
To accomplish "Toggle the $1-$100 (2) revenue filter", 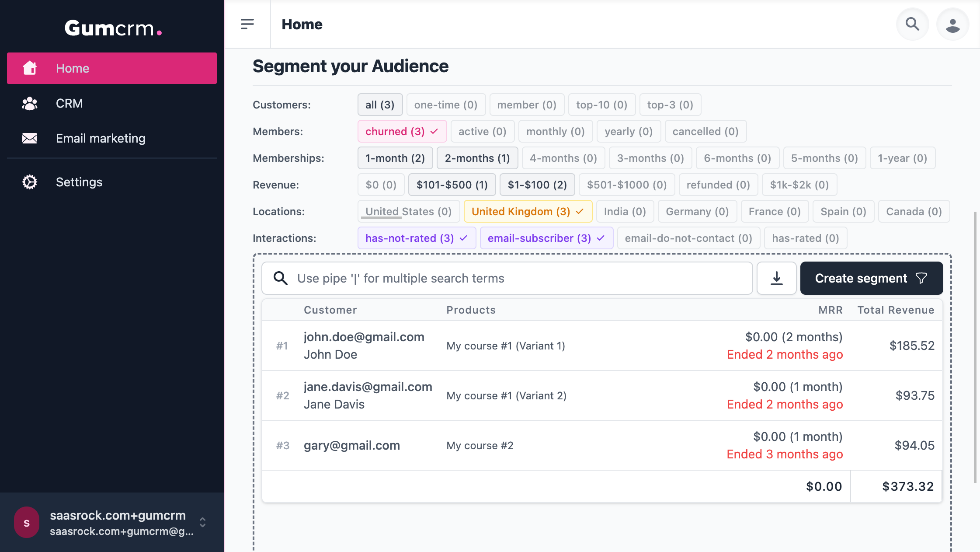I will pos(537,185).
